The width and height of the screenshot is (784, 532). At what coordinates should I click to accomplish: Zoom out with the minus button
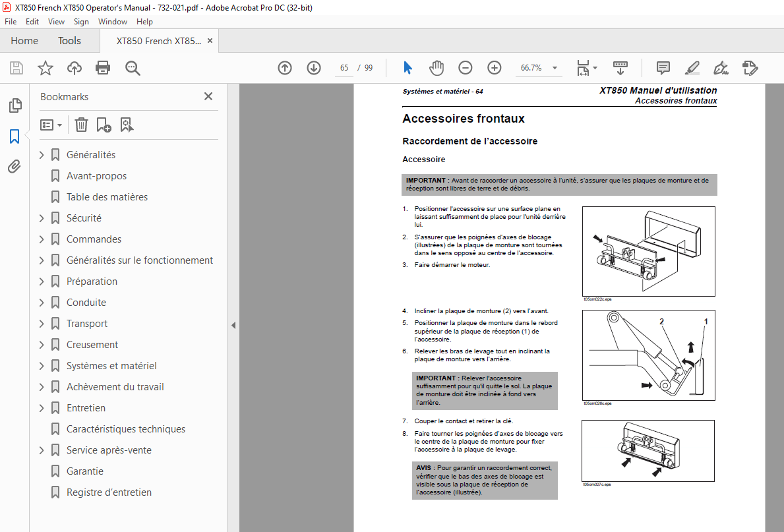click(x=466, y=68)
